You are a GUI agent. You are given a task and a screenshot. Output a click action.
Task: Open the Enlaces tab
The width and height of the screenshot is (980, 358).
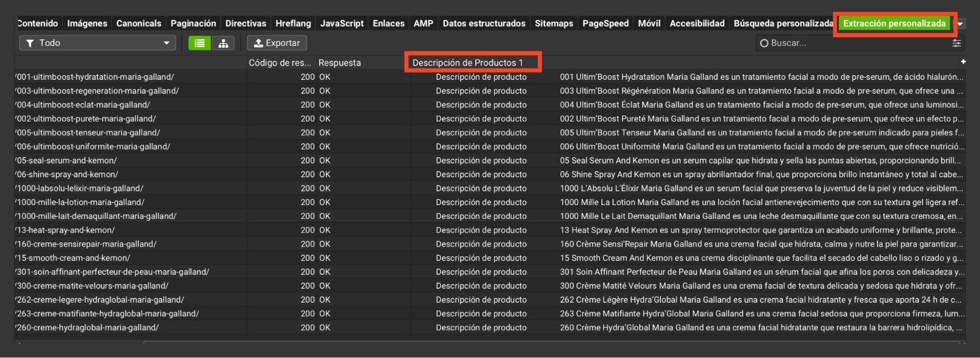pos(388,23)
